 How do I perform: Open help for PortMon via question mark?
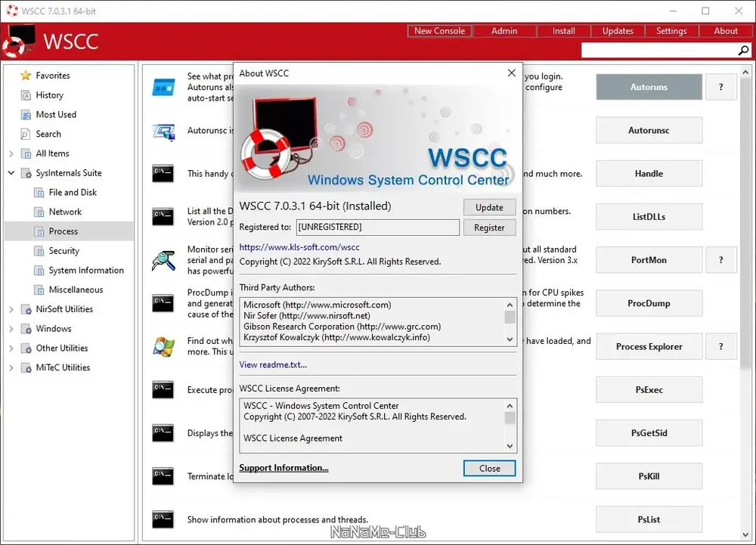coord(720,260)
